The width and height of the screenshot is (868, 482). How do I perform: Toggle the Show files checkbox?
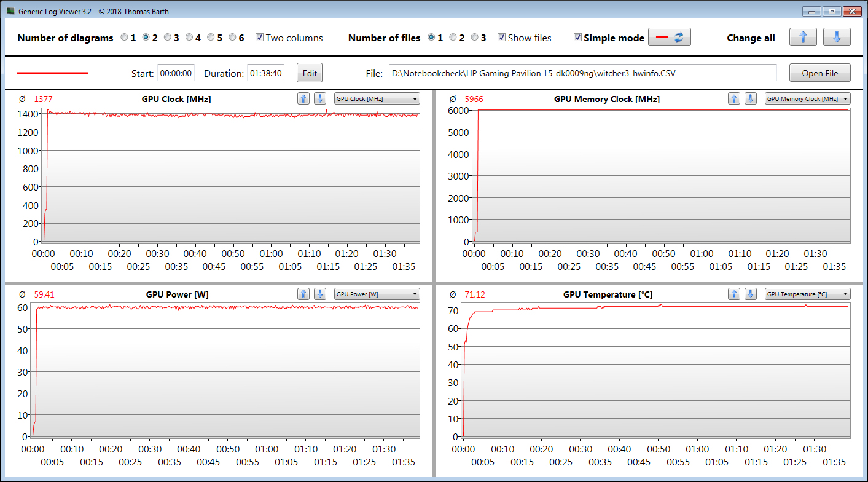tap(502, 38)
